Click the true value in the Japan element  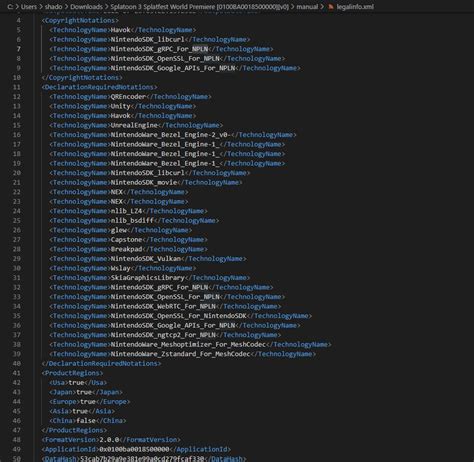click(x=84, y=392)
